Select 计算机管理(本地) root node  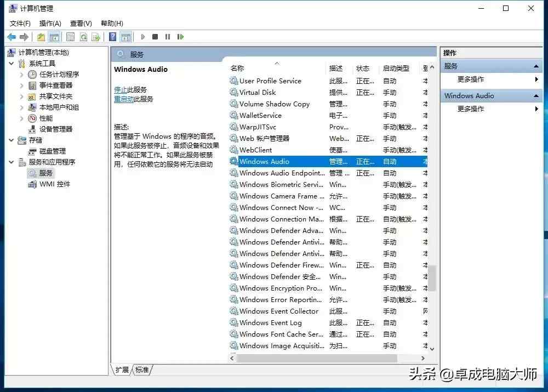pos(44,53)
